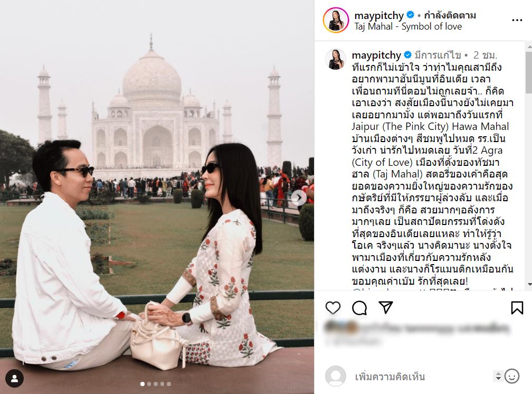Click scroll down arrow on caption scrollbar
The height and width of the screenshot is (394, 532).
point(529,285)
